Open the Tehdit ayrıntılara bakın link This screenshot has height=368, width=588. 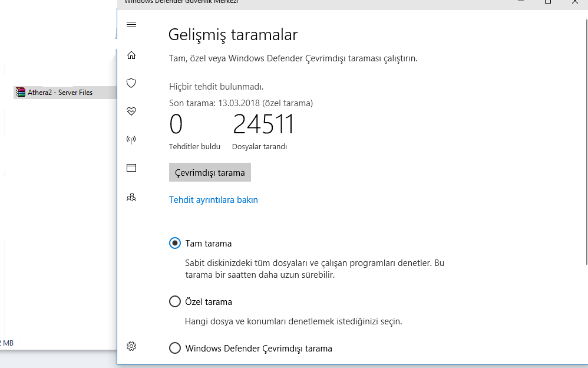point(213,200)
